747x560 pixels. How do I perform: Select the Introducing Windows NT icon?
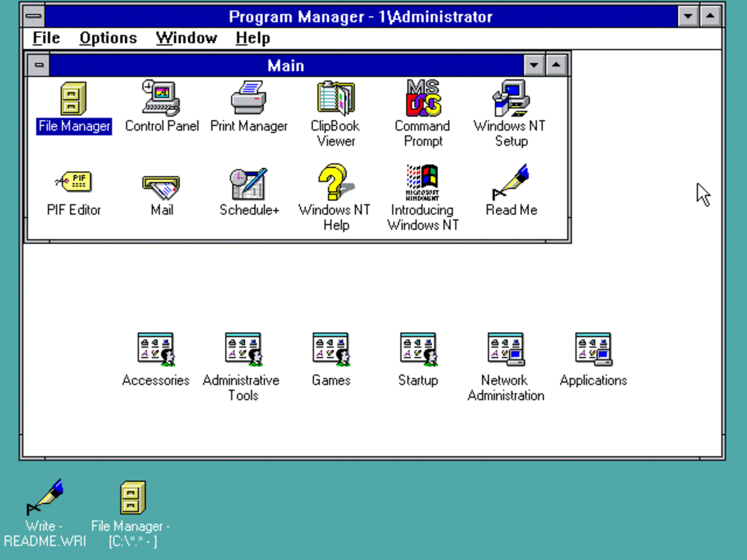(423, 183)
